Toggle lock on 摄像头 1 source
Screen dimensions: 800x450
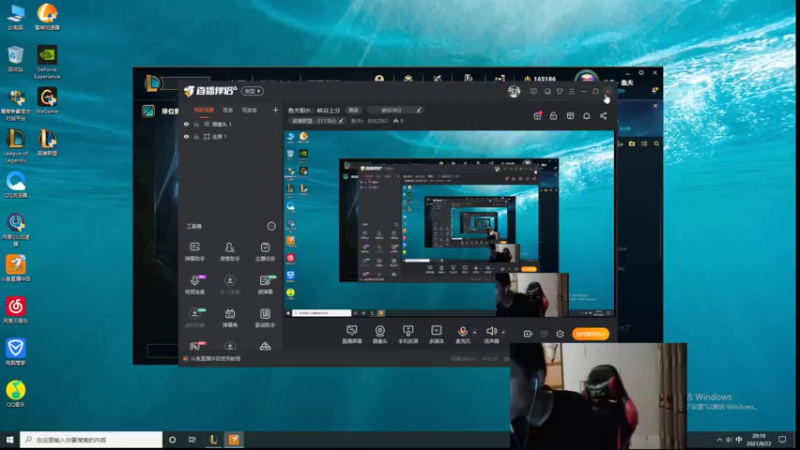pyautogui.click(x=196, y=124)
